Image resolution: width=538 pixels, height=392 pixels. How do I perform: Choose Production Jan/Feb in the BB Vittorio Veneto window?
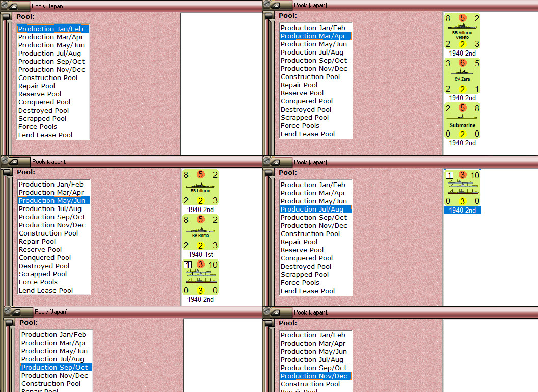[x=315, y=28]
